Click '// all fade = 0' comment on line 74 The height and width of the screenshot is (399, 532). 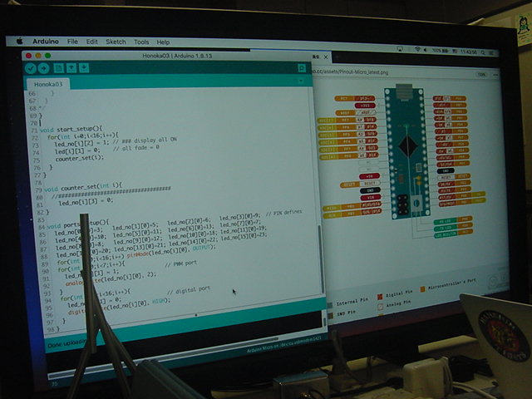coord(135,148)
